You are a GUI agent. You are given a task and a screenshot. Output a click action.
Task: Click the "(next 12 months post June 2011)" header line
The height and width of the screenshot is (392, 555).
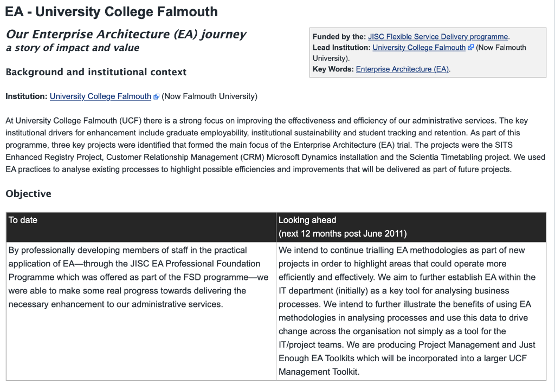tap(343, 234)
